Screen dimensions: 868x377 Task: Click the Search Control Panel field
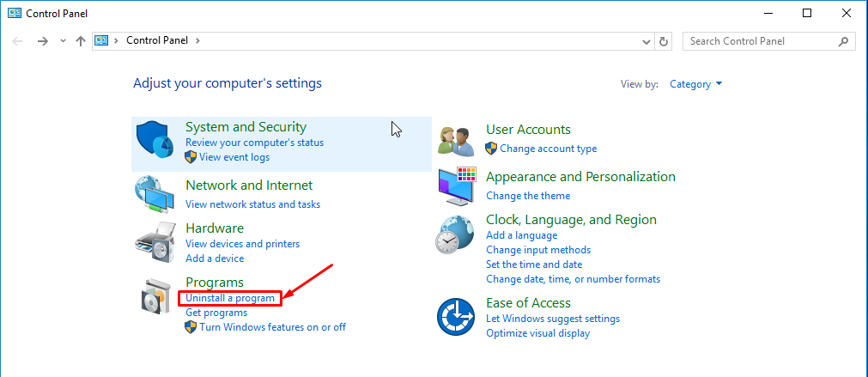click(x=769, y=41)
